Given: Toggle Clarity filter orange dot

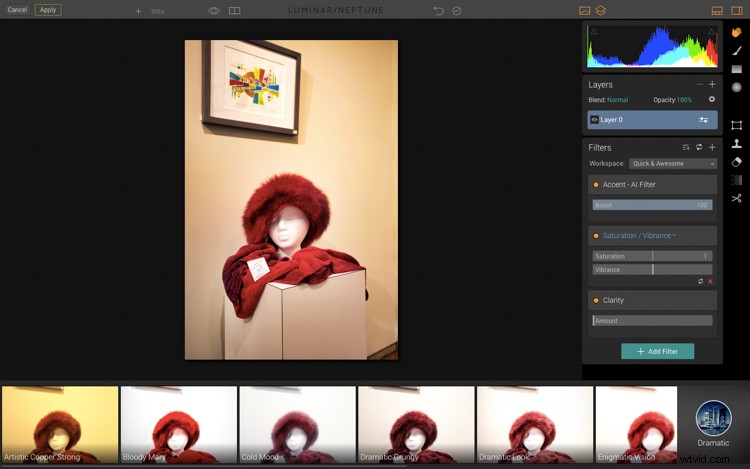Looking at the screenshot, I should (596, 300).
